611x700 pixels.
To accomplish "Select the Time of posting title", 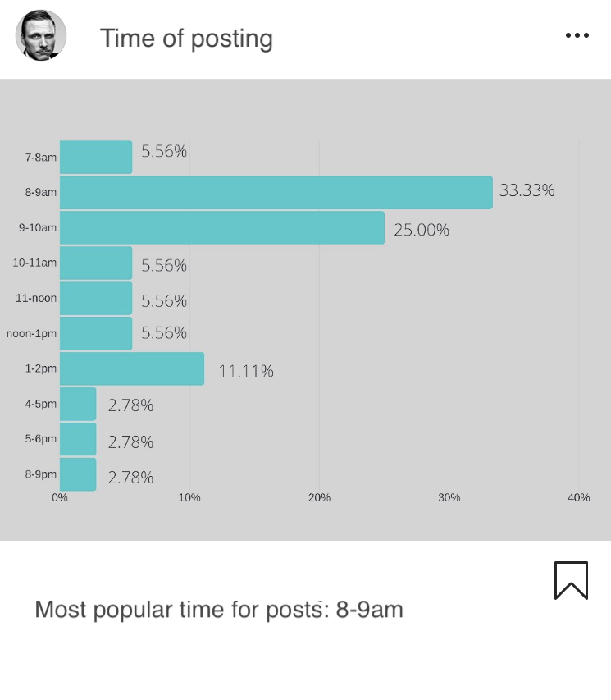I will pos(186,38).
